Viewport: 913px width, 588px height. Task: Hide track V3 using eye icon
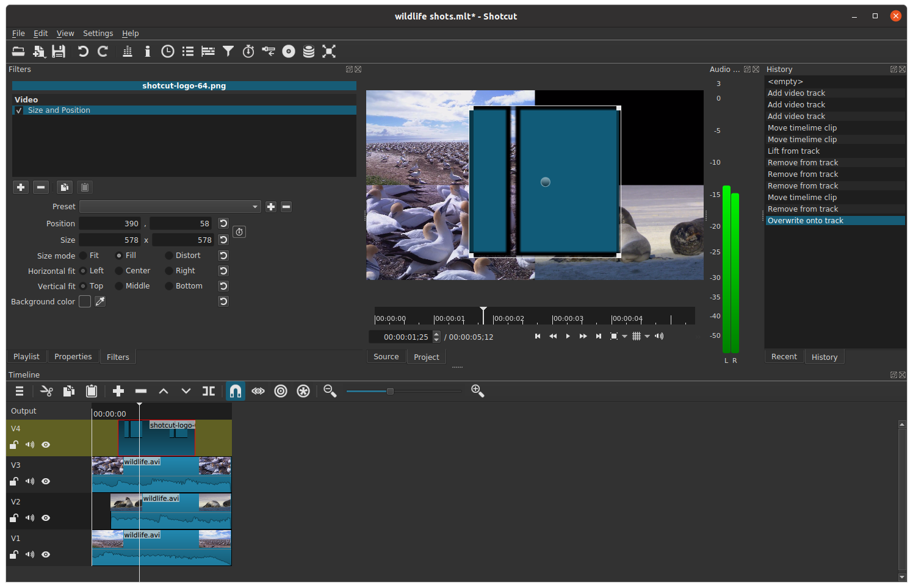(46, 481)
